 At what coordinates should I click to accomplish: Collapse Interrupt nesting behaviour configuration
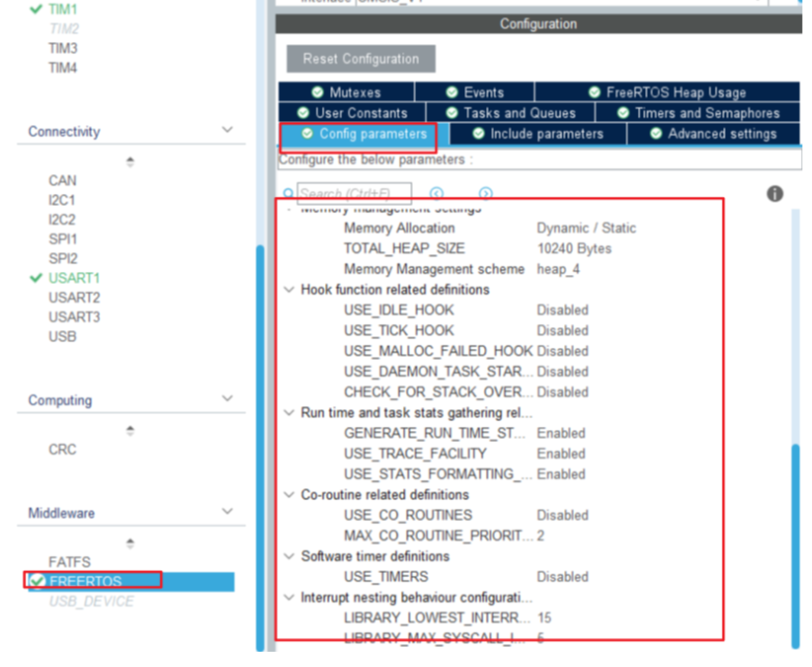[x=290, y=597]
